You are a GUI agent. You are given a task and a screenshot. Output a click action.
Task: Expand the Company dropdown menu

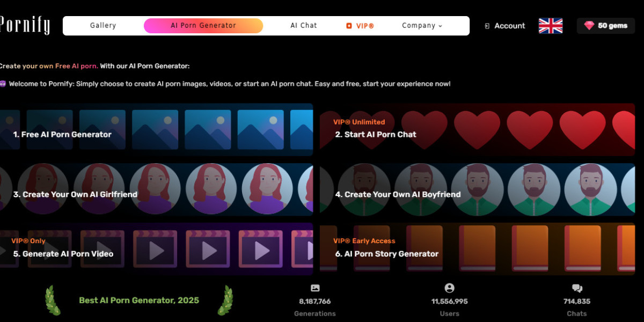coord(422,25)
